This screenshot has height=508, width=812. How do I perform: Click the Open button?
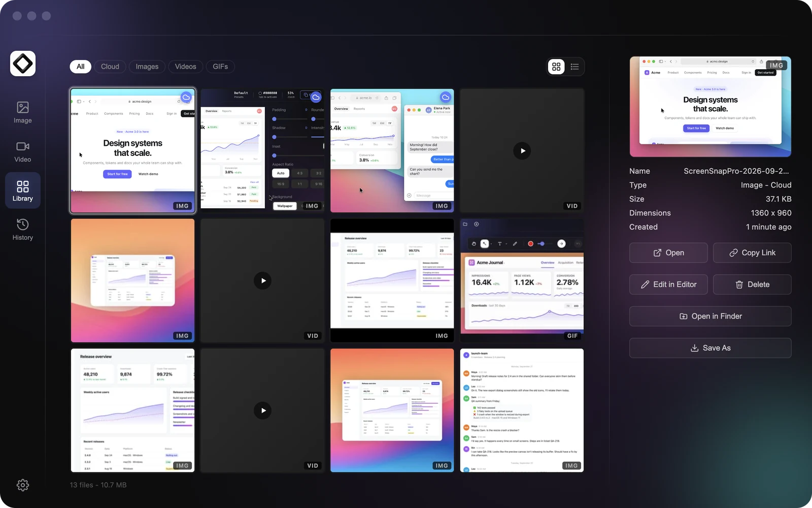pos(668,252)
